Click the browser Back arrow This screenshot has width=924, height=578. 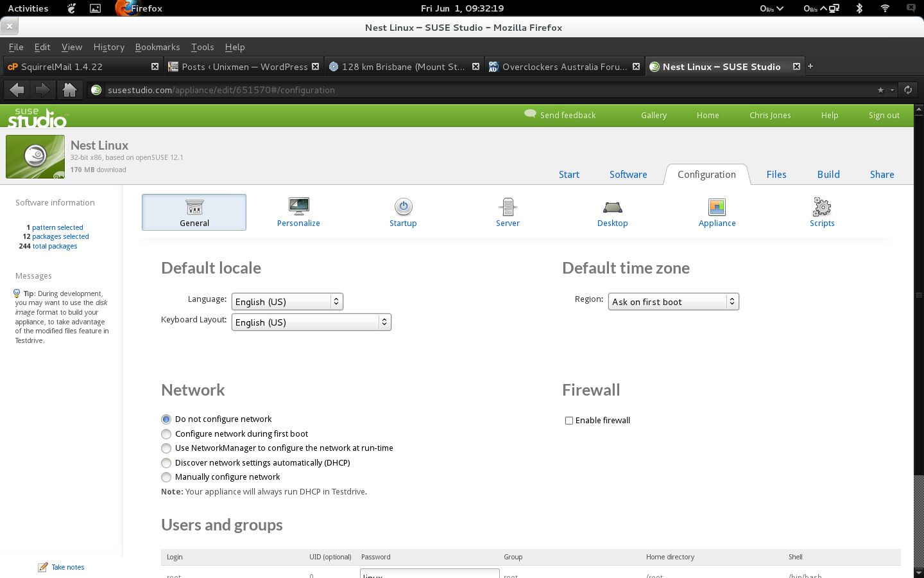pyautogui.click(x=17, y=90)
